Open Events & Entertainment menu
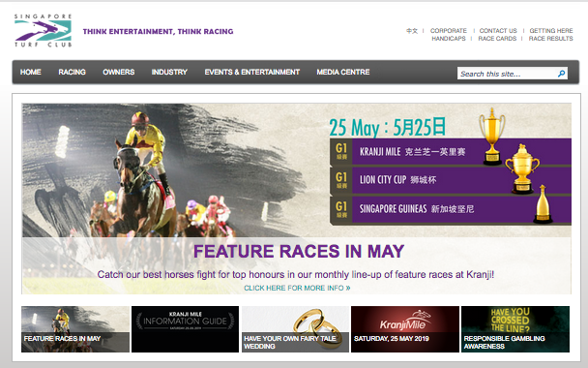 (x=252, y=72)
